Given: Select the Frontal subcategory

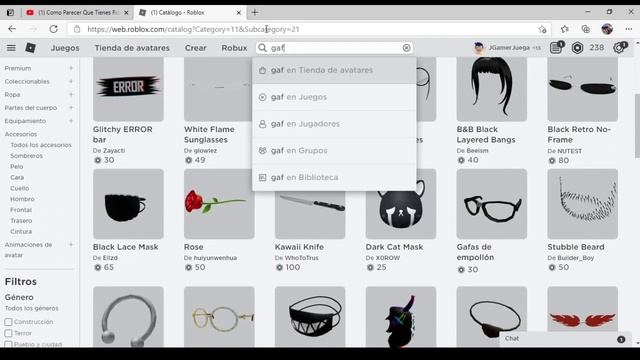Looking at the screenshot, I should 21,210.
